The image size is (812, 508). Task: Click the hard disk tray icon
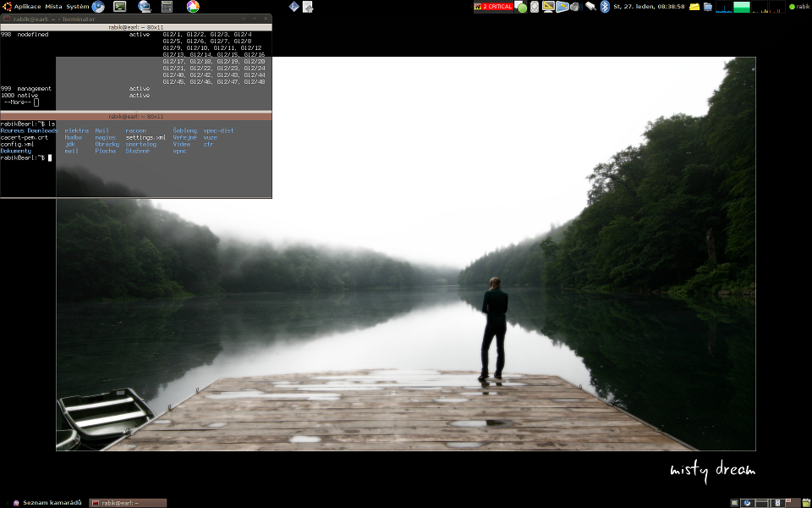[x=535, y=7]
